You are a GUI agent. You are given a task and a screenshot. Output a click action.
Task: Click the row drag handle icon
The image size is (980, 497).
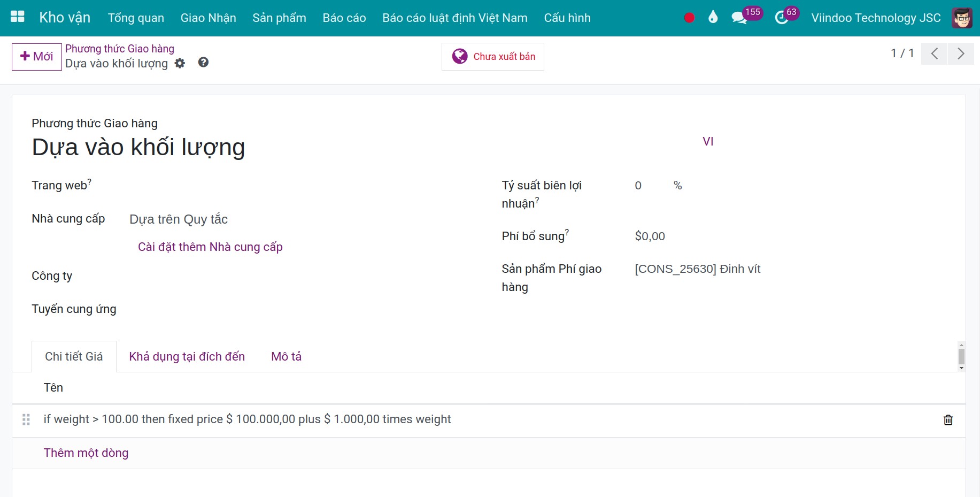(x=26, y=419)
